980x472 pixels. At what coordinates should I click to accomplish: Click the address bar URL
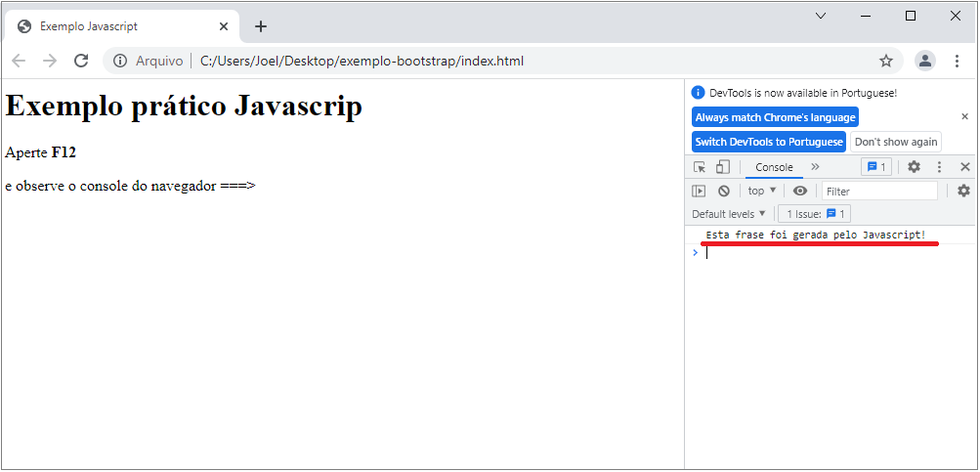point(362,61)
